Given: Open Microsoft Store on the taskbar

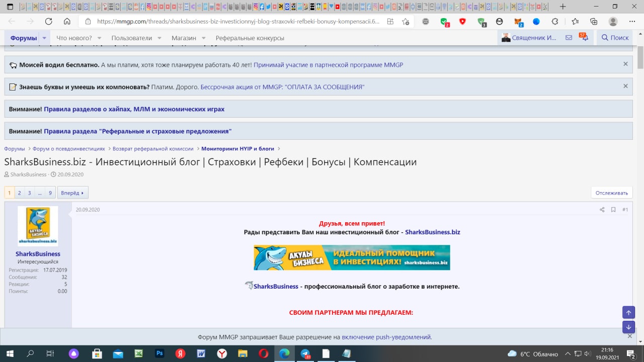Looking at the screenshot, I should coord(97,353).
